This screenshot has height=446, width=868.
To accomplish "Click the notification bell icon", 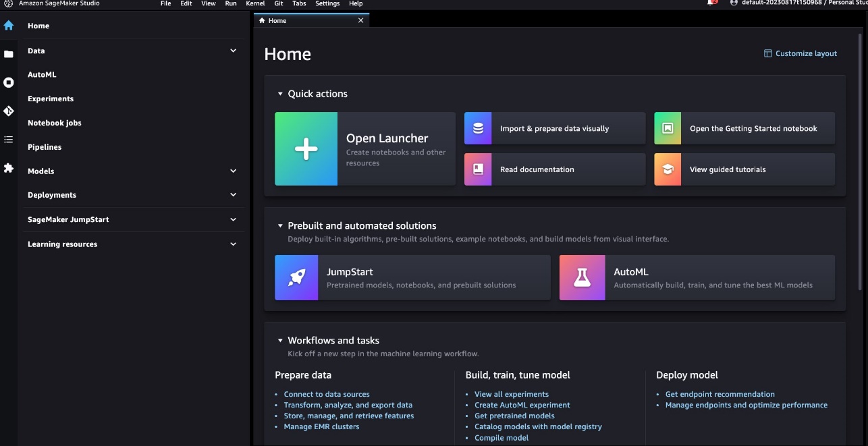I will [x=711, y=3].
